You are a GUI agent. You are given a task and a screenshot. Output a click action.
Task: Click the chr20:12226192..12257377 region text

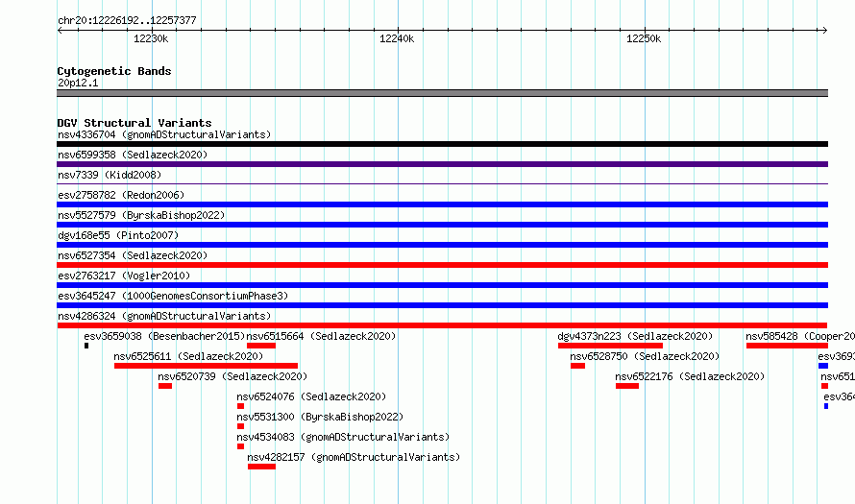click(x=127, y=20)
